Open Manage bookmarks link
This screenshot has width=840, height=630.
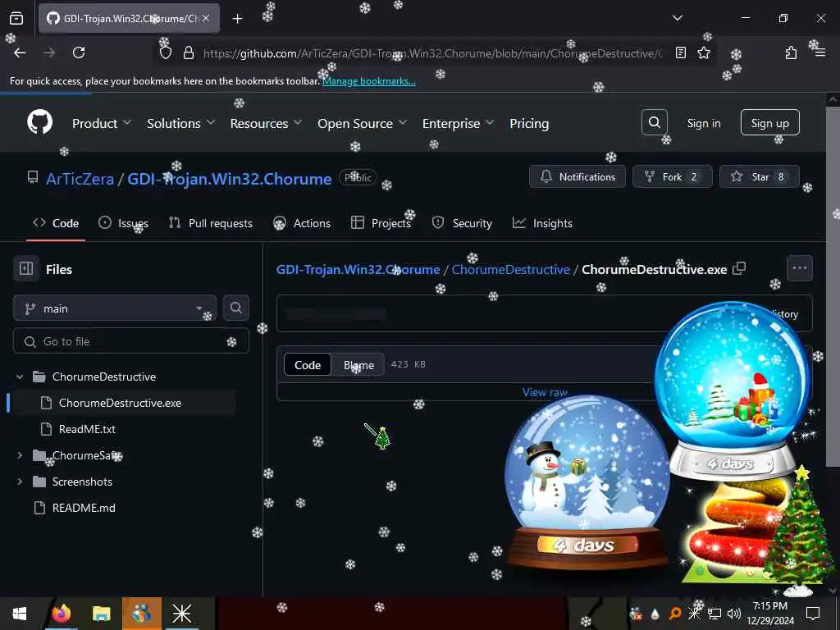click(368, 81)
